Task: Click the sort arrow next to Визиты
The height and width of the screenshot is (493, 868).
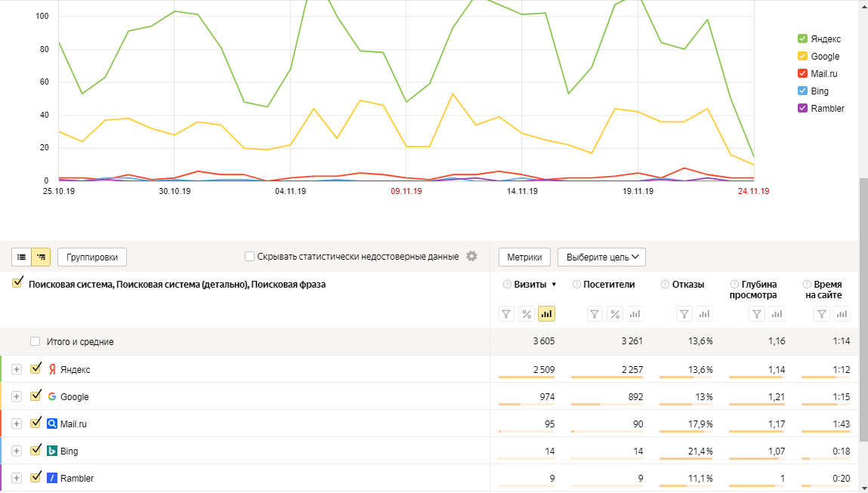Action: (554, 285)
